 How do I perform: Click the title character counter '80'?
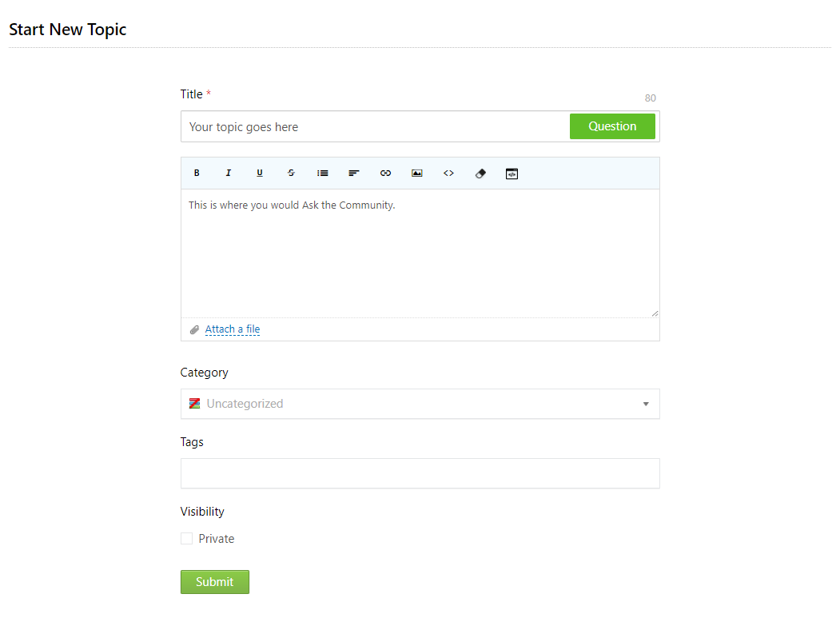[x=651, y=98]
